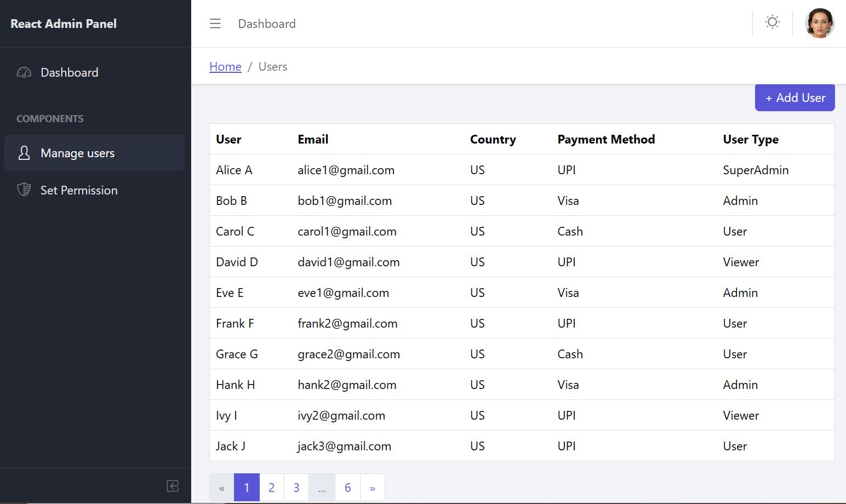Select the Dashboard gauge icon in sidebar
Image resolution: width=846 pixels, height=504 pixels.
coord(24,72)
